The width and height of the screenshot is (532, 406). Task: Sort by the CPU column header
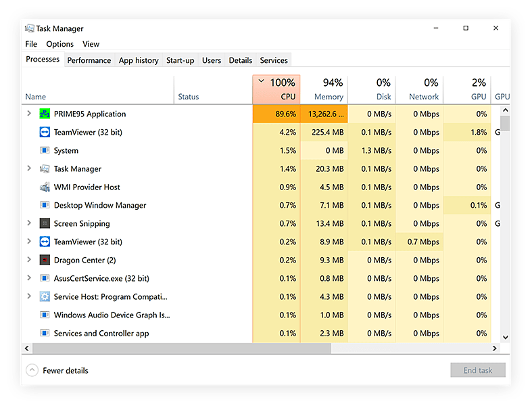(276, 90)
